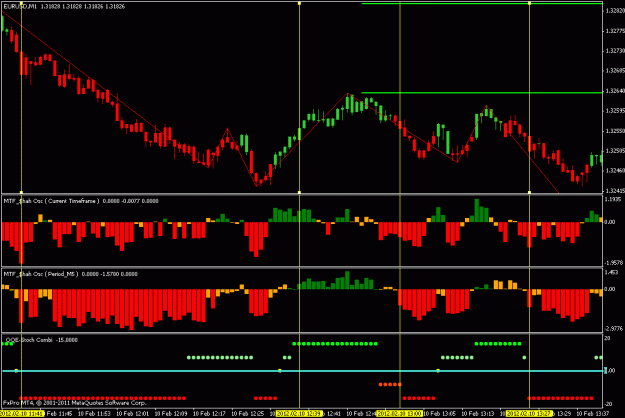625x418 pixels.
Task: Click the 10 Feb 12:25 time axis label
Action: coord(247,414)
